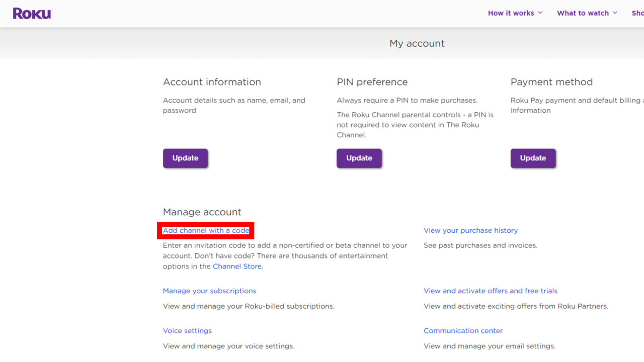Click Update under Account information
Screen dimensions: 644x362
point(185,157)
